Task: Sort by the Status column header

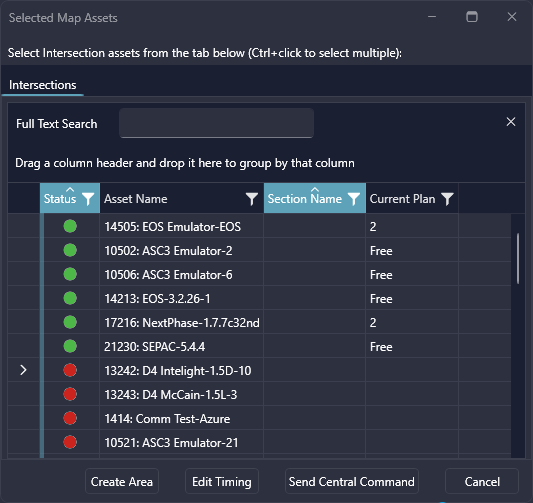Action: click(x=60, y=199)
